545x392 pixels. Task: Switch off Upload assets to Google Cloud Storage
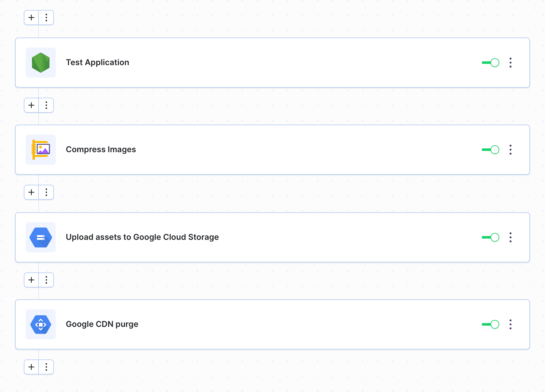(490, 237)
